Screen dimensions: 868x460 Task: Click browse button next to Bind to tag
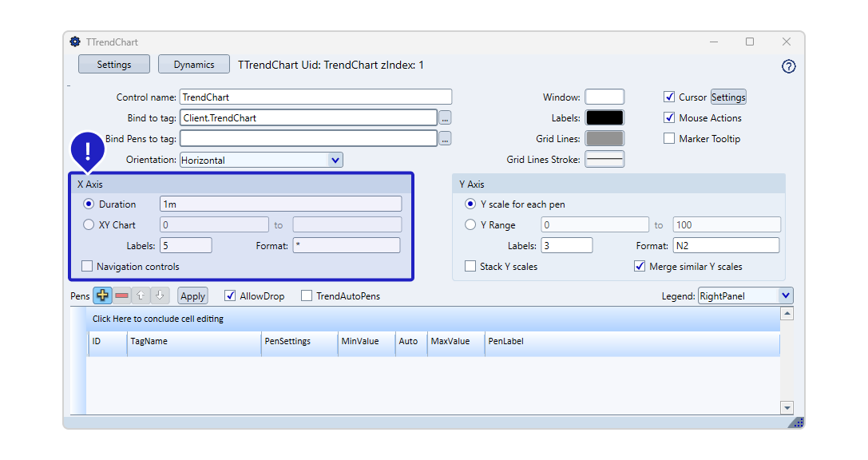[x=445, y=118]
